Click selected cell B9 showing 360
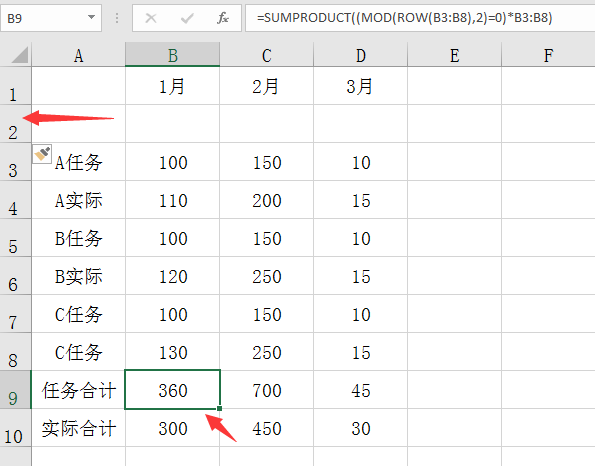Image resolution: width=595 pixels, height=466 pixels. point(173,389)
